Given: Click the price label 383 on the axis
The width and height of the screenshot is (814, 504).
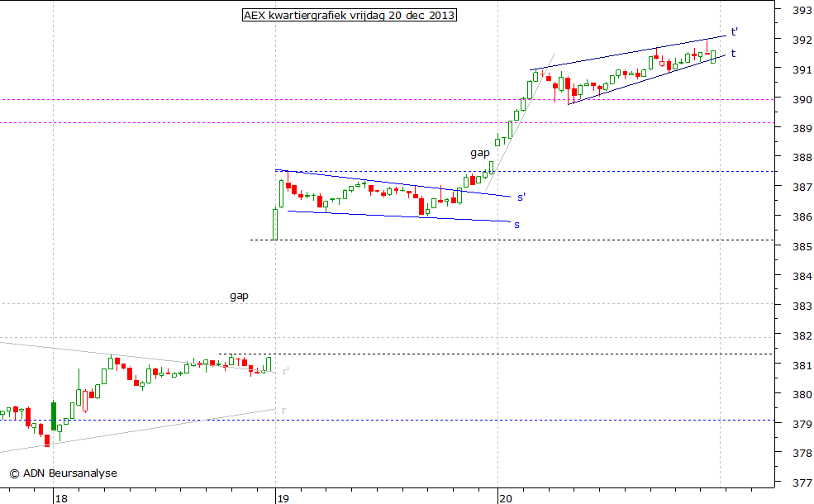Looking at the screenshot, I should [x=802, y=306].
